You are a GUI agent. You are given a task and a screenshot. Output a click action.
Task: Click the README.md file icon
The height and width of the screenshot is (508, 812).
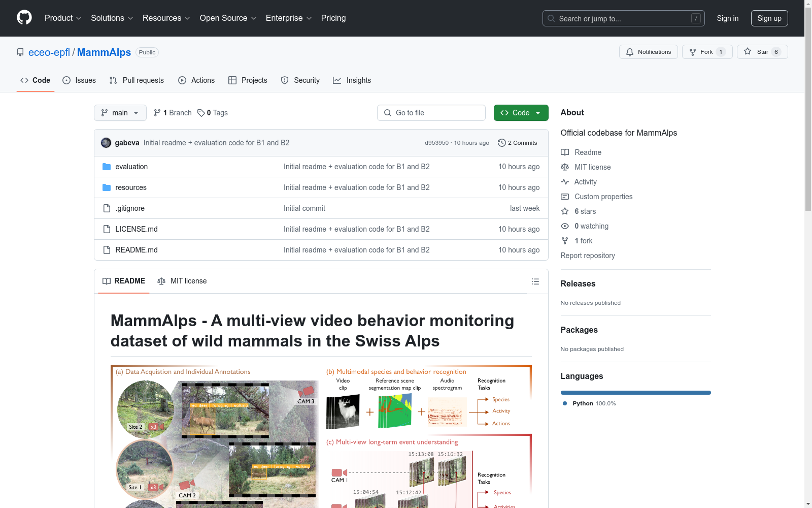click(x=107, y=250)
